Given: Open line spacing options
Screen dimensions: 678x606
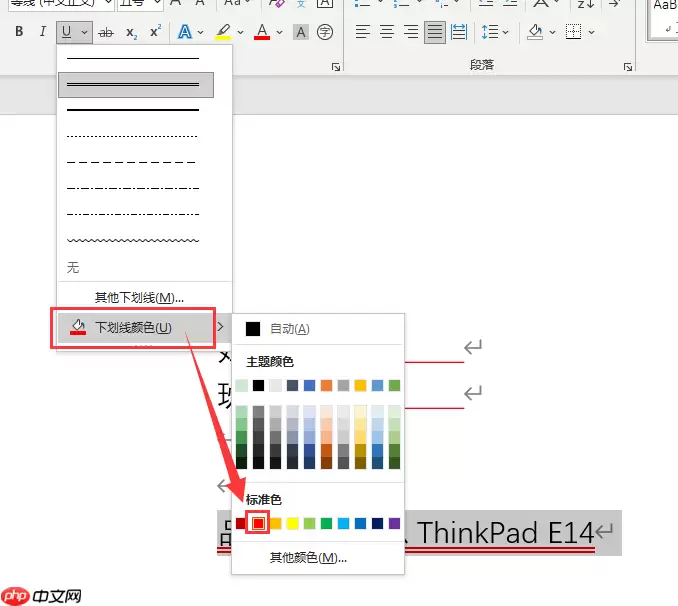Looking at the screenshot, I should (x=489, y=32).
